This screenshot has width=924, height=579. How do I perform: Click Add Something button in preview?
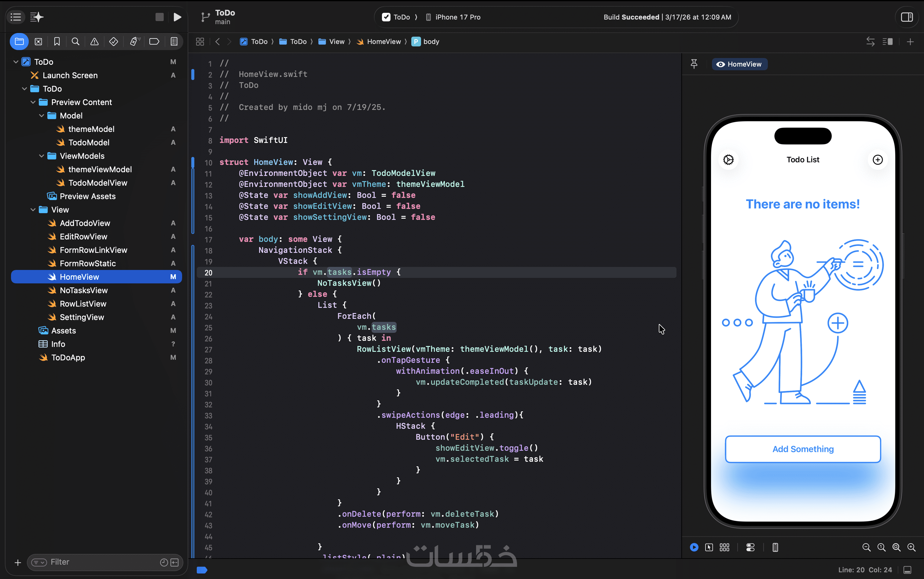pyautogui.click(x=803, y=449)
